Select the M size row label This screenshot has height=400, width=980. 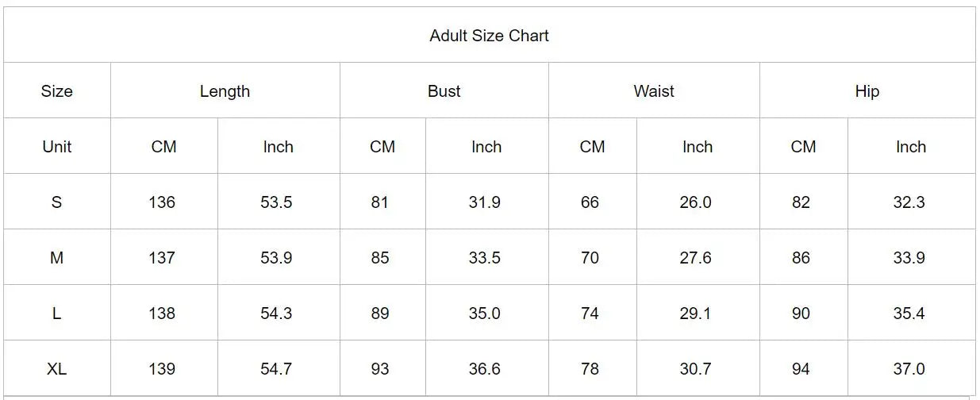(x=56, y=258)
